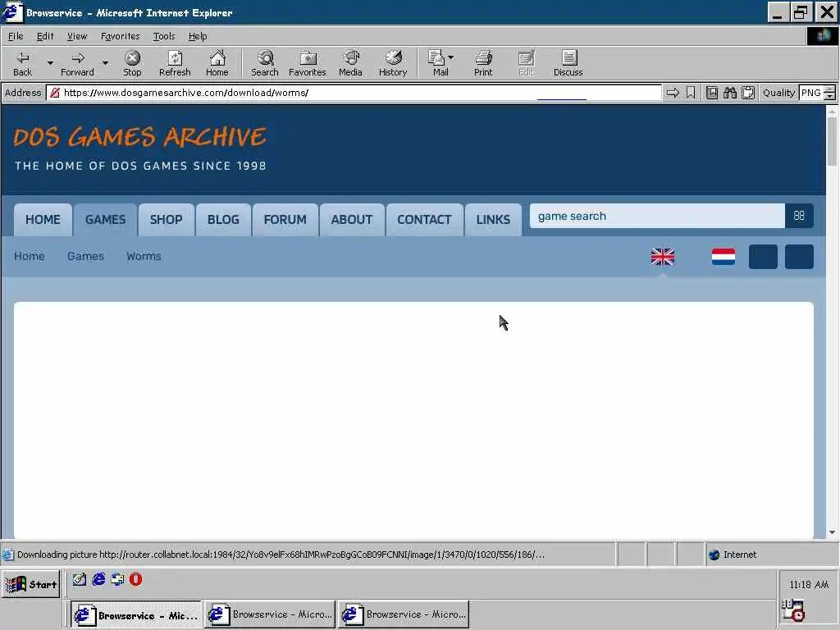The width and height of the screenshot is (840, 630).
Task: Open the CONTACT site tab
Action: tap(424, 220)
